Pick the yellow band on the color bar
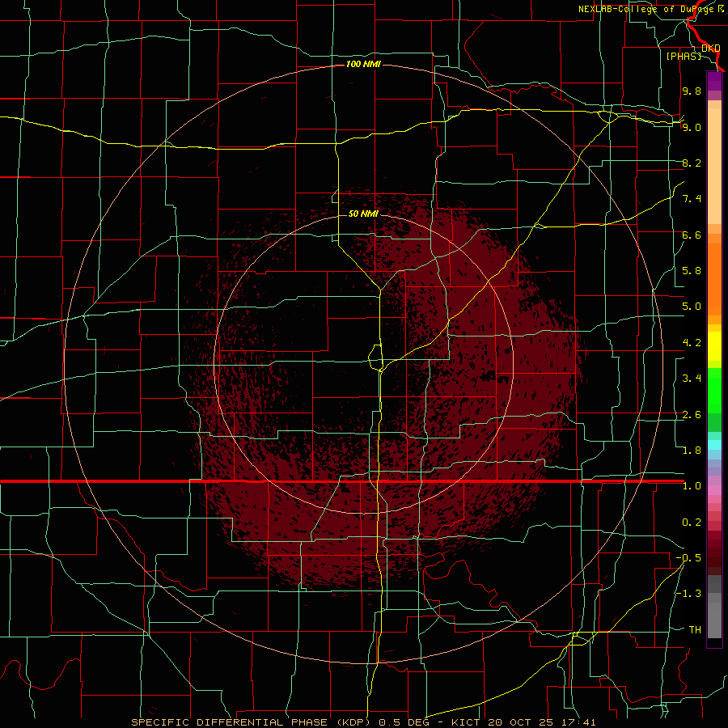Image resolution: width=728 pixels, height=728 pixels. pos(714,346)
